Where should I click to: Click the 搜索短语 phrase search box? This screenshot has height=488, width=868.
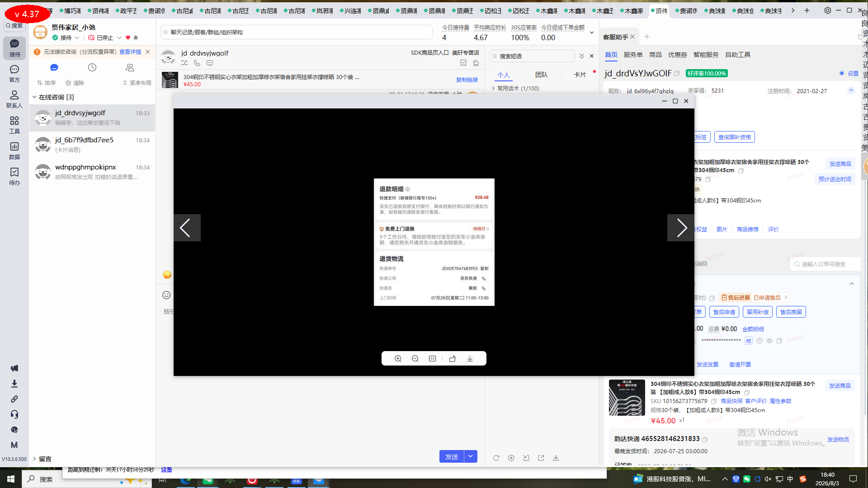[532, 56]
